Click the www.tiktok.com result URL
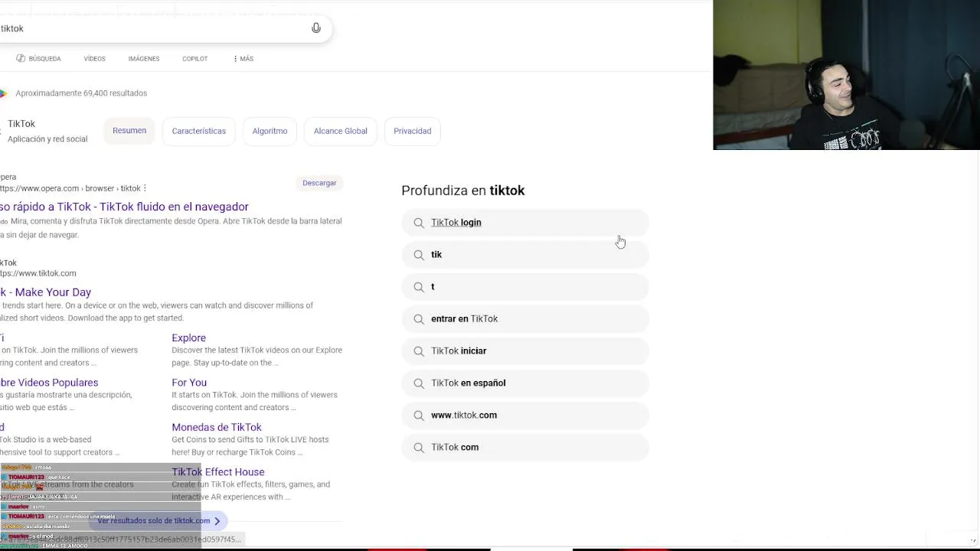Viewport: 980px width, 551px height. click(38, 273)
